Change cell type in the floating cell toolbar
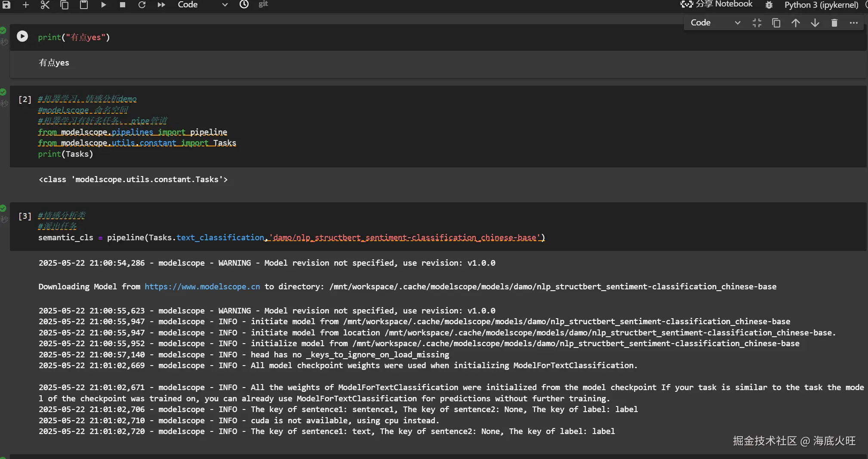 pos(715,23)
